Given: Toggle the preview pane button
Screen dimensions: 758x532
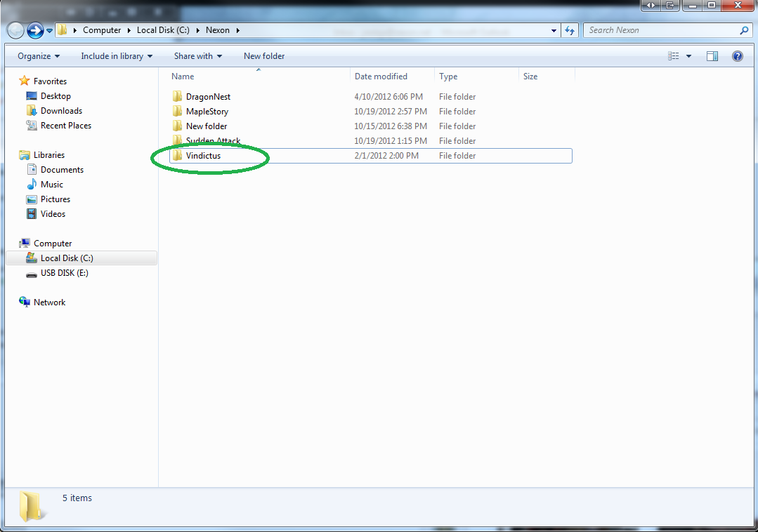Looking at the screenshot, I should (x=712, y=56).
